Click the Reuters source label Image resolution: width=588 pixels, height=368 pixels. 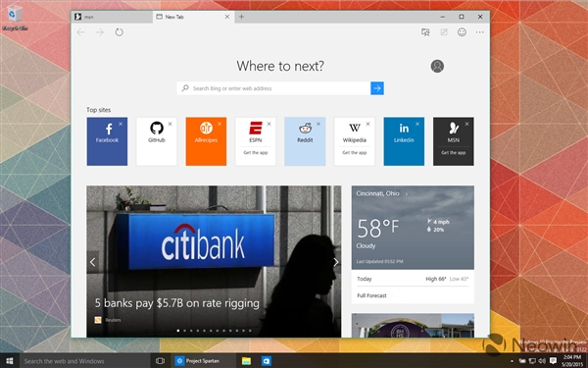113,320
